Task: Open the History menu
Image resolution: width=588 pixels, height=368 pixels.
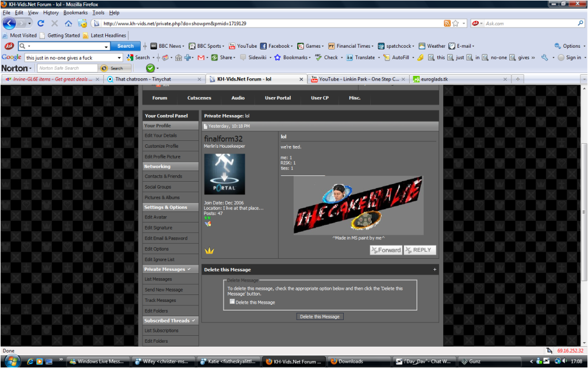Action: tap(51, 13)
